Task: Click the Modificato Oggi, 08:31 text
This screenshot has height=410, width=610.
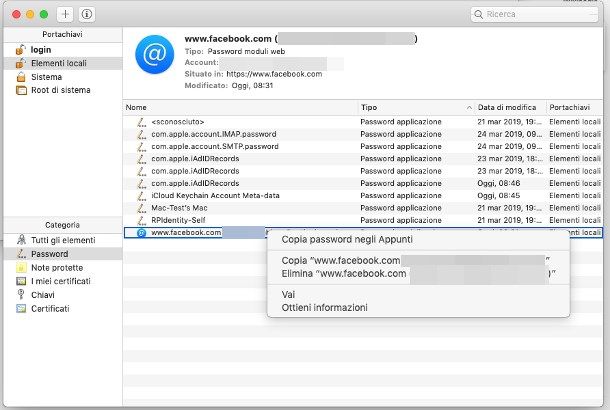Action: tap(229, 85)
